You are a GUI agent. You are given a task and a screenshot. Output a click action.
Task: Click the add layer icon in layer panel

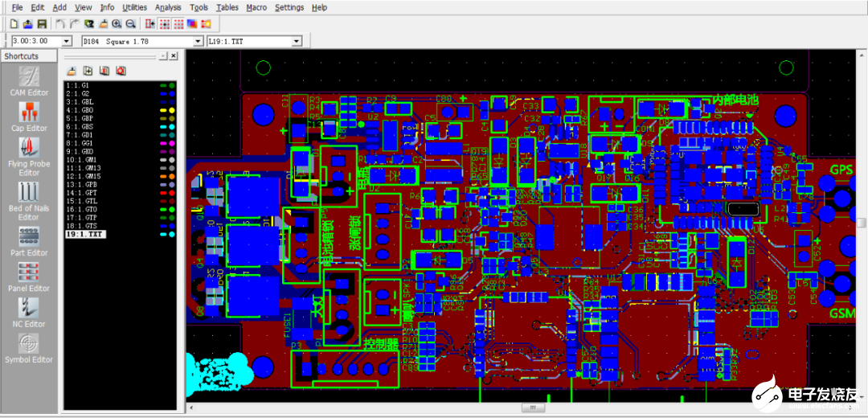tap(88, 71)
